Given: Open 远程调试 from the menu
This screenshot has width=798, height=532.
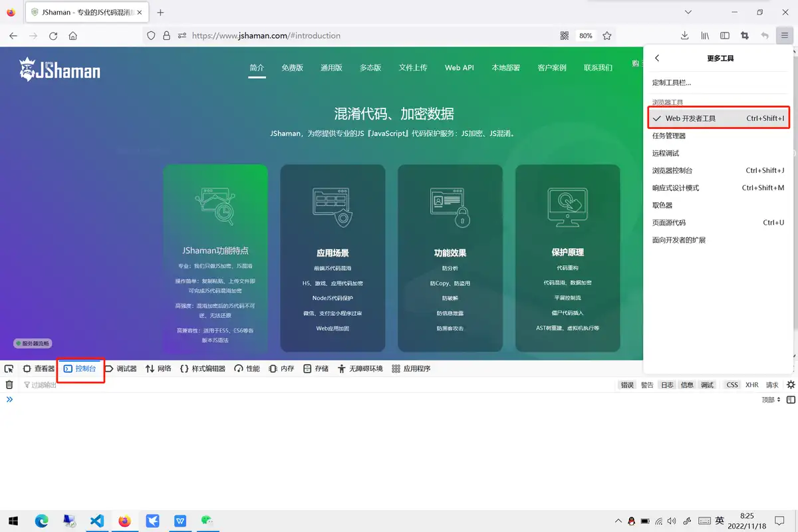Looking at the screenshot, I should [x=719, y=153].
